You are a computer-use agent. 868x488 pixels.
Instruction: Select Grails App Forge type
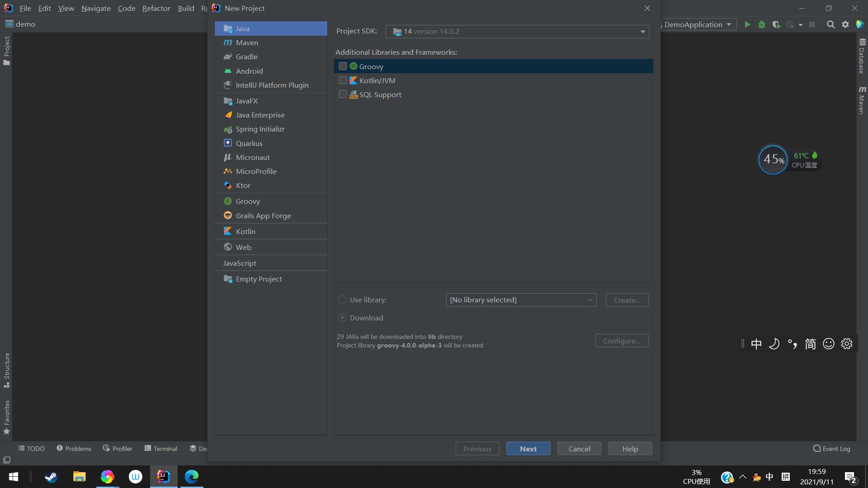271,216
